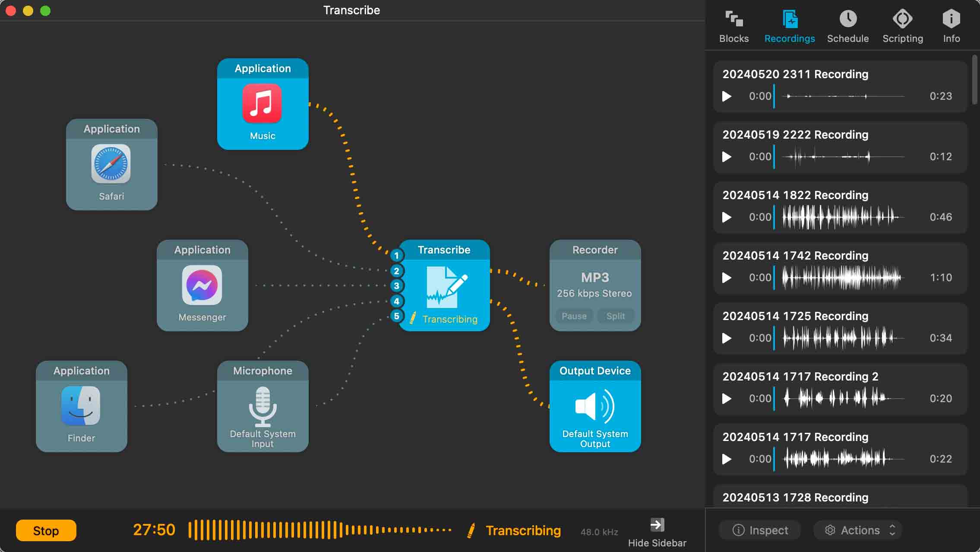The height and width of the screenshot is (552, 980).
Task: Select the 20240519 2222 Recording title
Action: (795, 135)
